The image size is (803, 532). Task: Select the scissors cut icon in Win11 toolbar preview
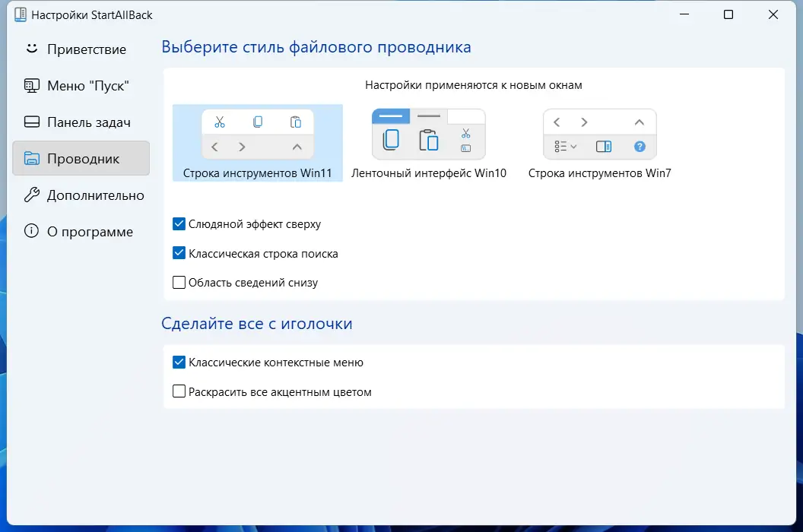click(220, 121)
